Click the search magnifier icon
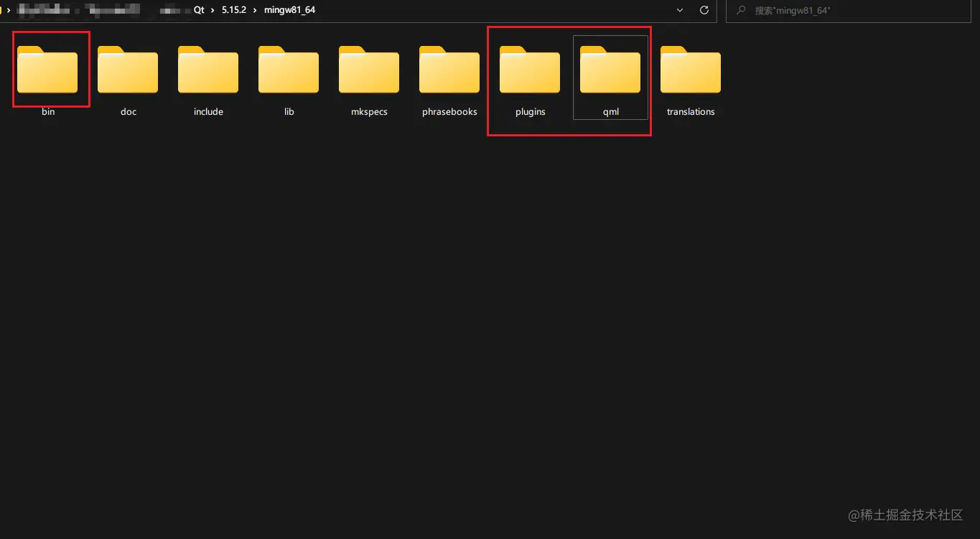980x539 pixels. [x=741, y=10]
